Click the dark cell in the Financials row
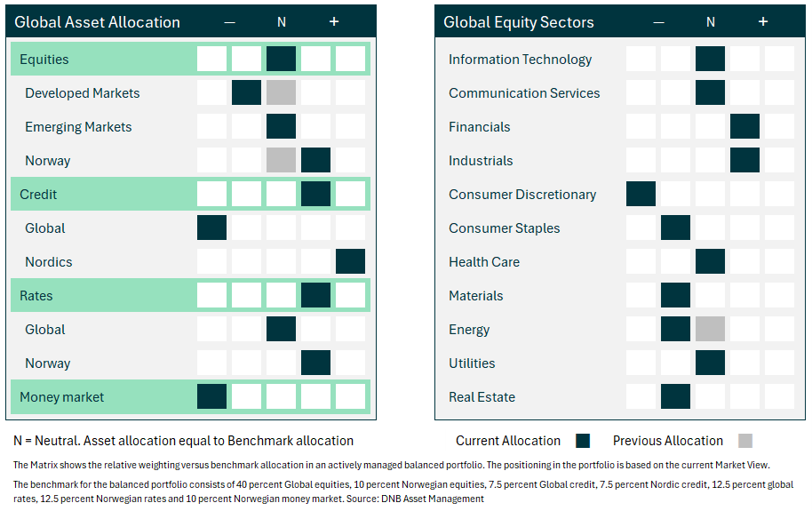This screenshot has width=812, height=511. pos(744,127)
